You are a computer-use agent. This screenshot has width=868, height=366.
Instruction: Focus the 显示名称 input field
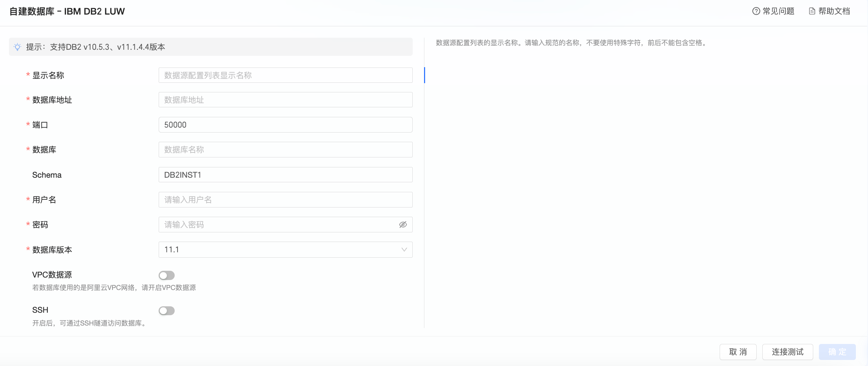click(x=285, y=75)
